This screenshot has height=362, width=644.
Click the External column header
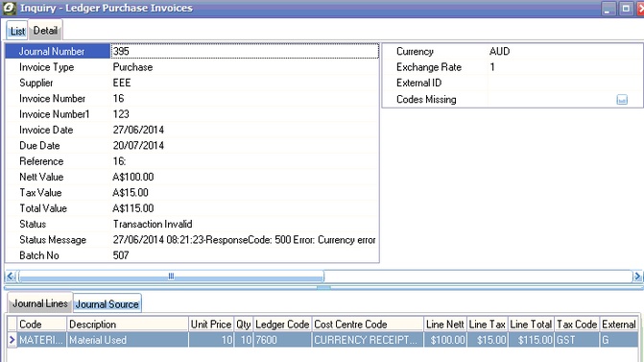[618, 325]
